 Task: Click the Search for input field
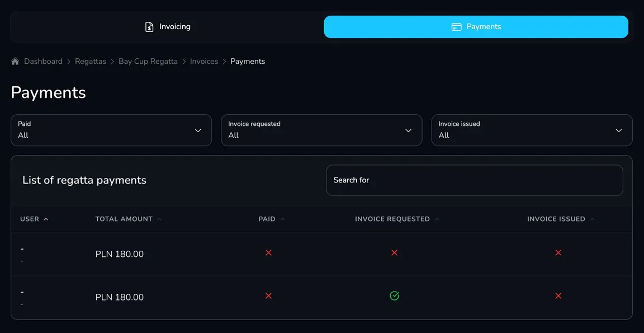tap(475, 180)
